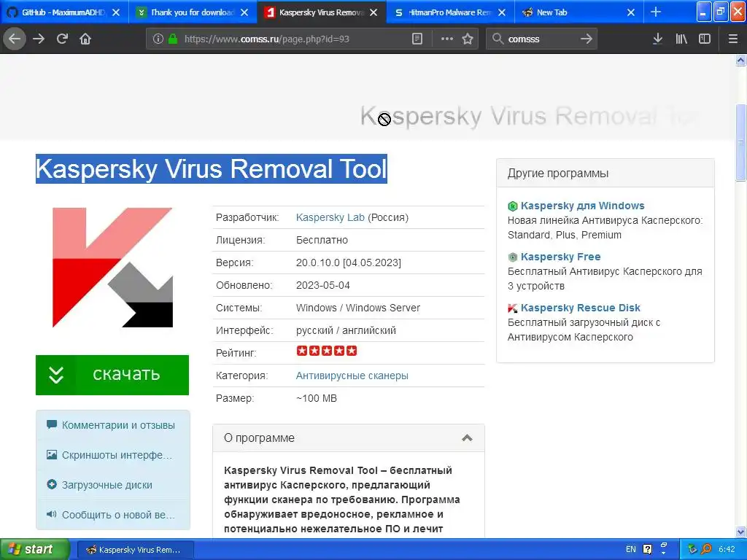Click the screenshots picture icon
This screenshot has height=560, width=747.
coord(52,455)
